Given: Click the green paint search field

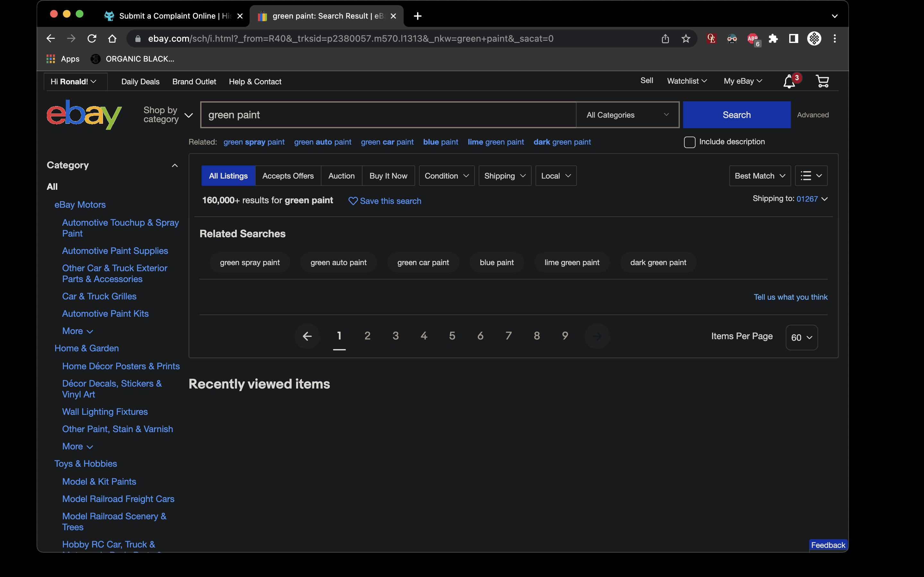Looking at the screenshot, I should tap(388, 115).
